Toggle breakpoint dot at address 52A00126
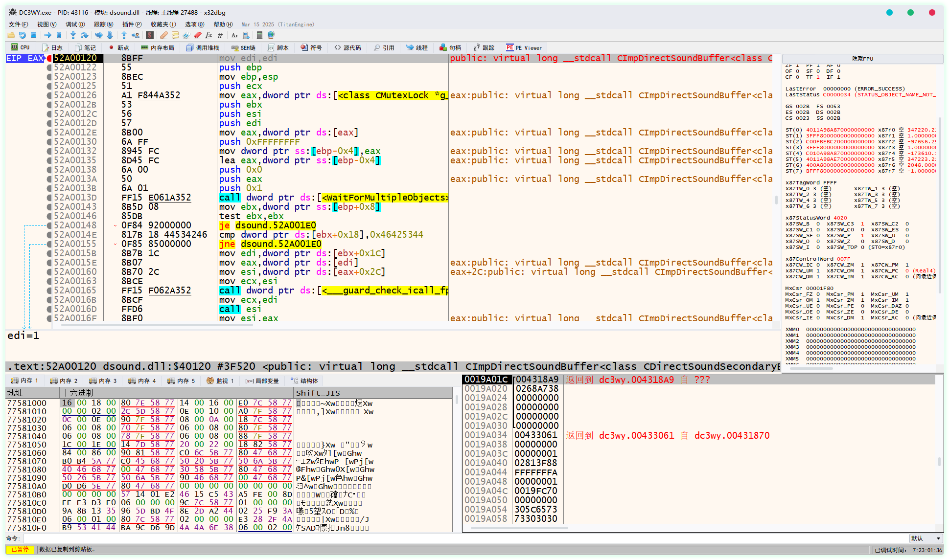 pyautogui.click(x=49, y=95)
